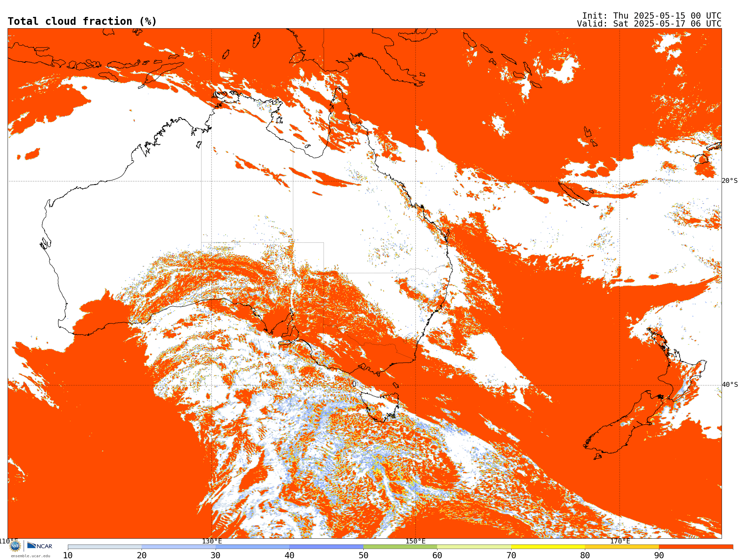Click the 'Valid: Sat 2025-05-17 06 UTC' line

tap(649, 24)
